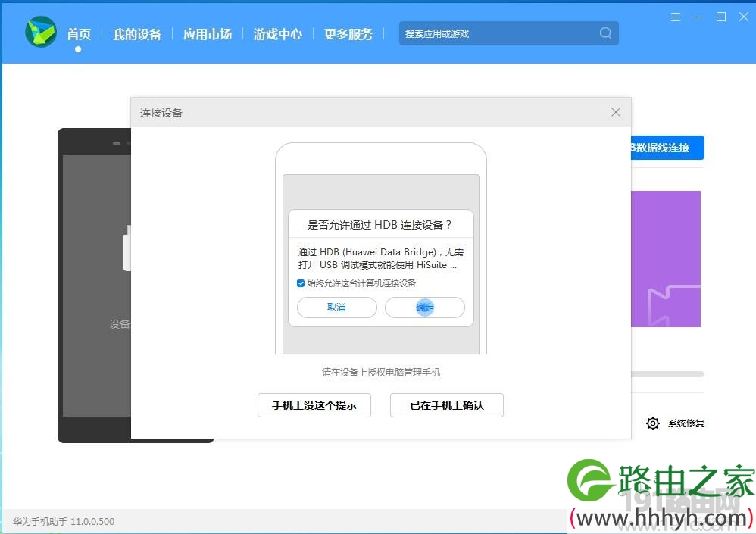
Task: Open the hamburger menu icon
Action: pyautogui.click(x=676, y=17)
